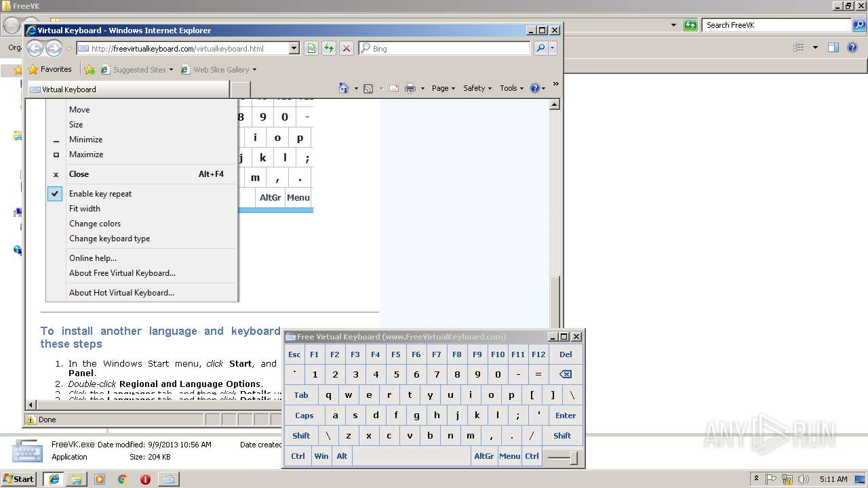This screenshot has height=488, width=868.
Task: Select Fit width from the system menu
Action: pos(85,209)
